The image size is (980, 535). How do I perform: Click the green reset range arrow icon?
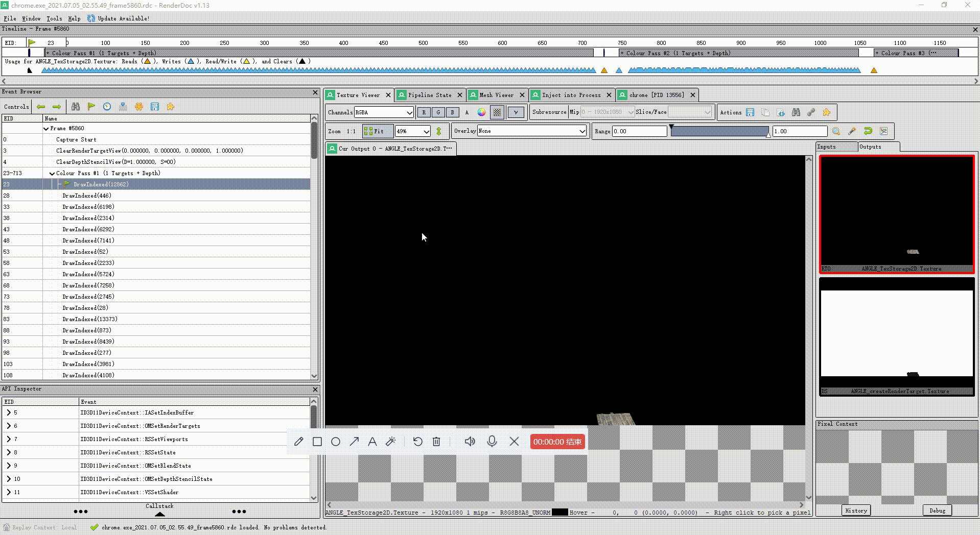868,131
